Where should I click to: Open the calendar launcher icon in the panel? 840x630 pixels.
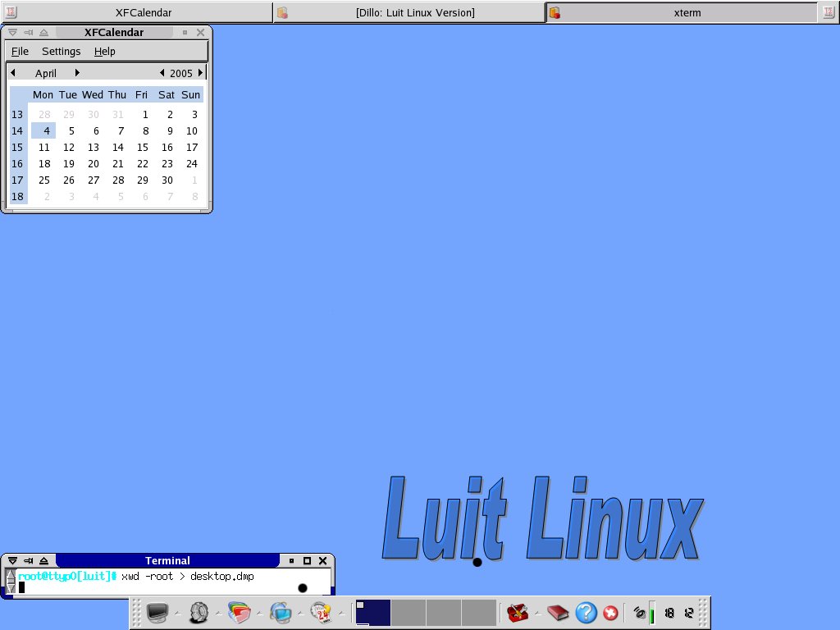click(x=322, y=612)
